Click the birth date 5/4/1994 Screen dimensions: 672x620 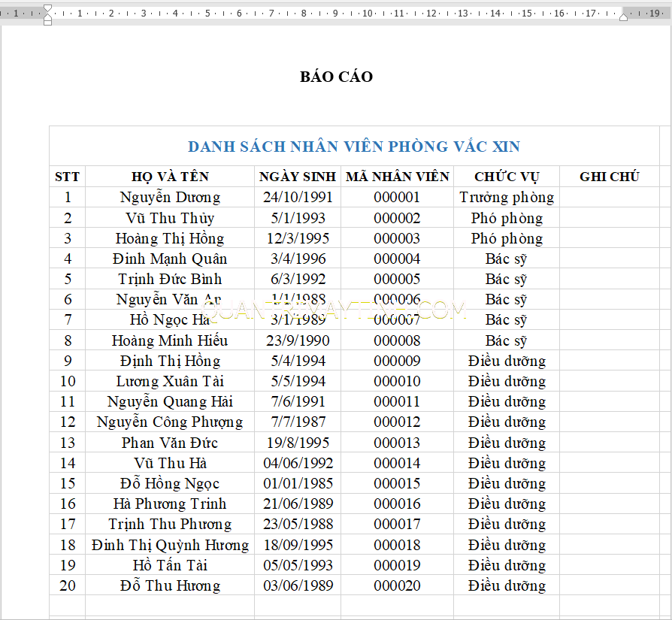(298, 361)
